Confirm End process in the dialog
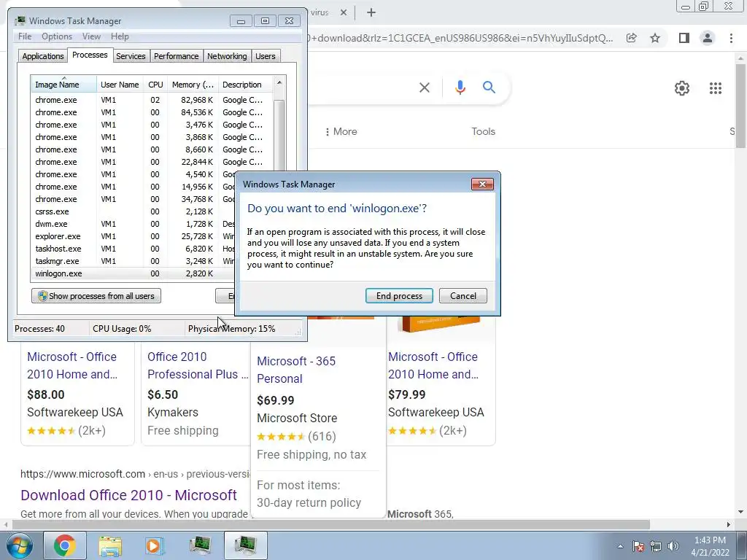This screenshot has height=560, width=747. [399, 296]
